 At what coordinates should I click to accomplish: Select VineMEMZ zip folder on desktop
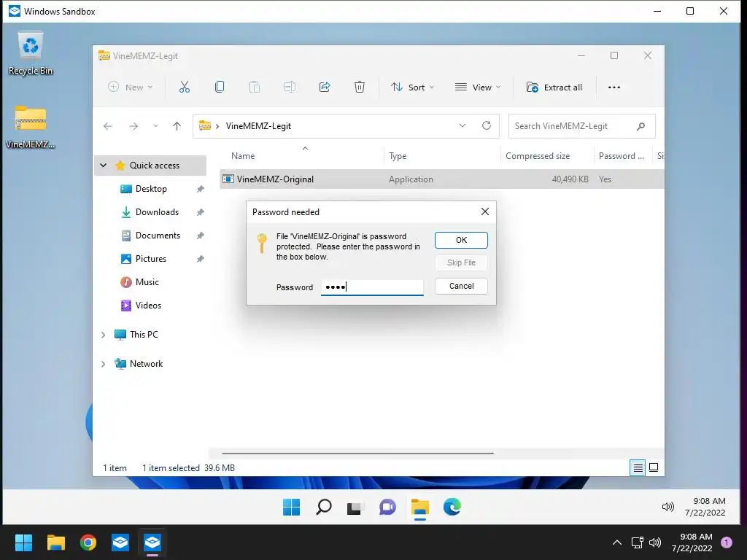click(31, 127)
